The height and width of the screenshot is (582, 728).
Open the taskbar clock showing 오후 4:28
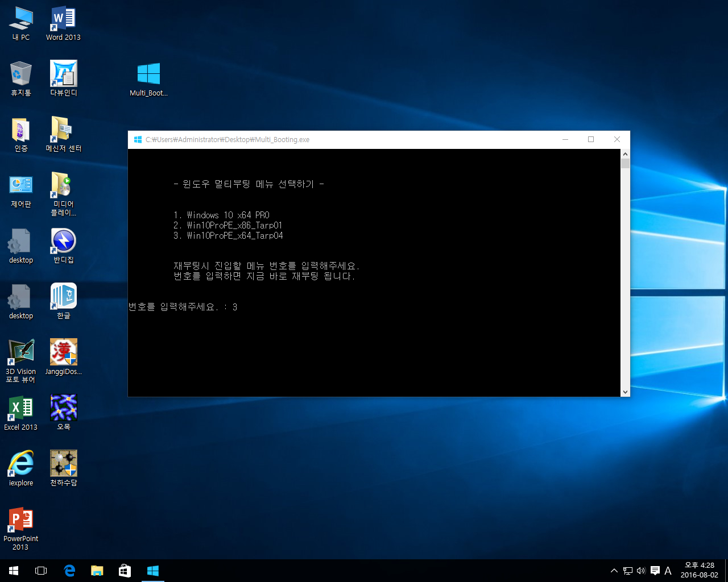click(700, 571)
